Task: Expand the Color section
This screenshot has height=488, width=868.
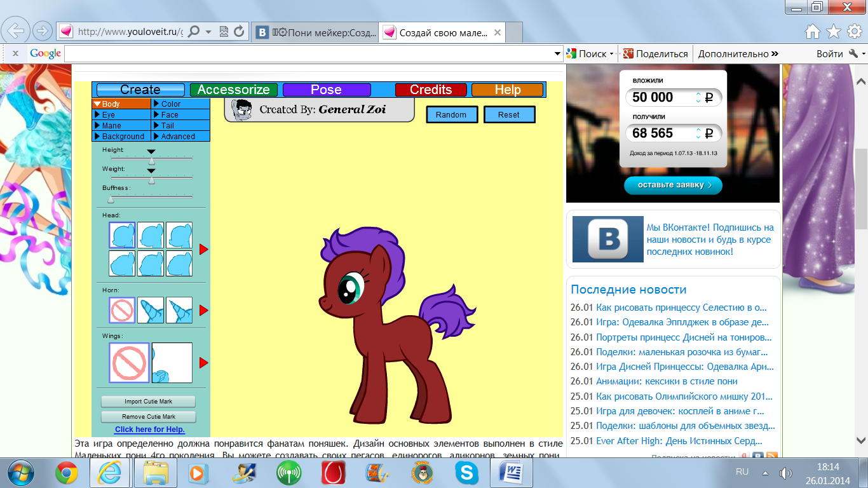Action: 180,104
